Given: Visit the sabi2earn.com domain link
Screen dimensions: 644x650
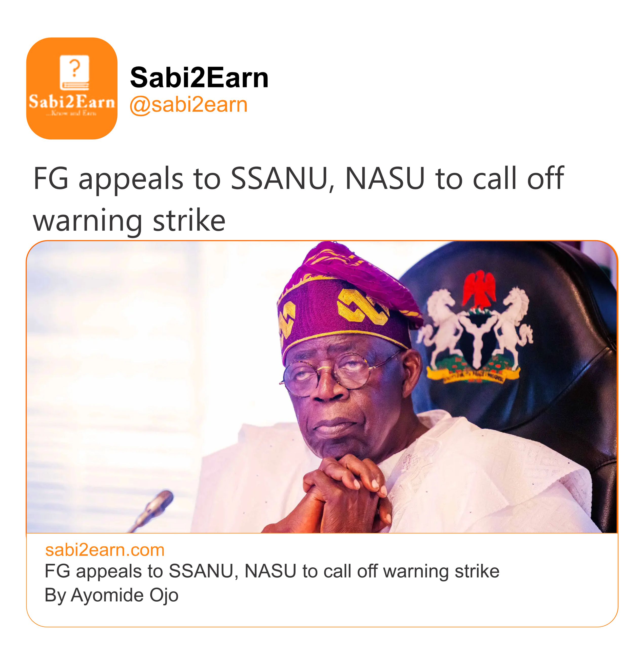Looking at the screenshot, I should click(105, 550).
